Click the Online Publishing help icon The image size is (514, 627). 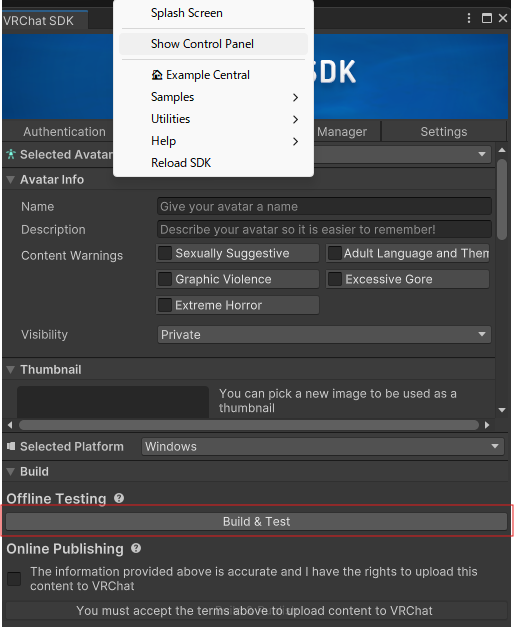(136, 548)
